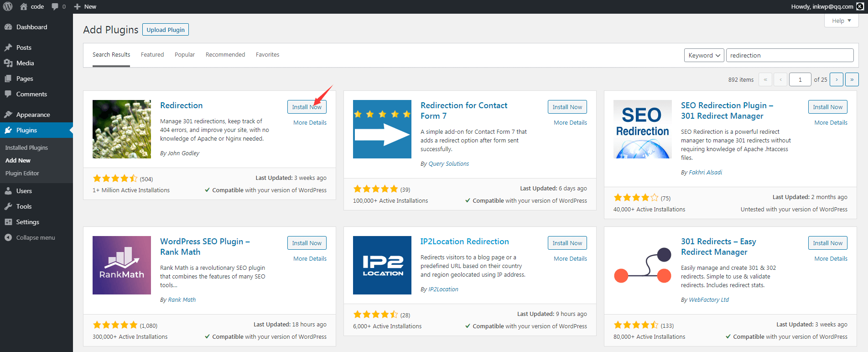This screenshot has width=868, height=352.
Task: Go to Users in the sidebar
Action: pyautogui.click(x=24, y=191)
